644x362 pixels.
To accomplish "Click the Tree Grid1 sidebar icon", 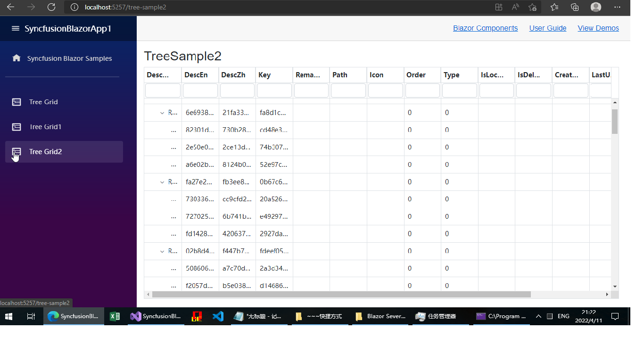I will (x=17, y=127).
